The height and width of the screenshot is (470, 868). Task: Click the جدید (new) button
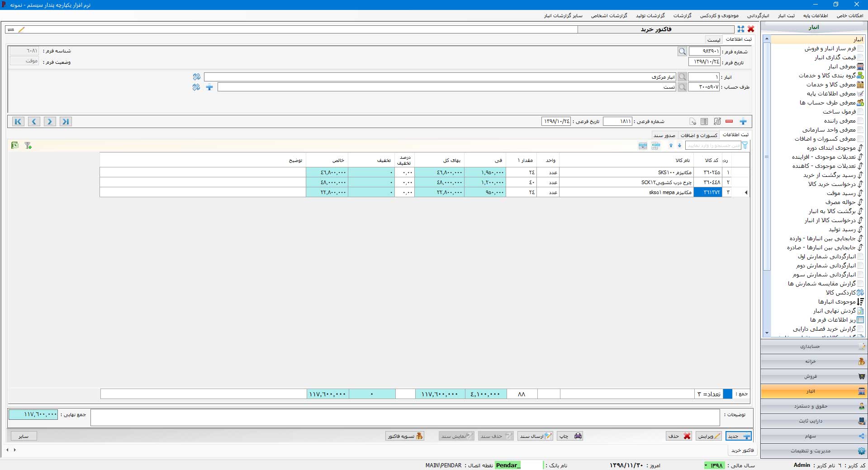[739, 436]
